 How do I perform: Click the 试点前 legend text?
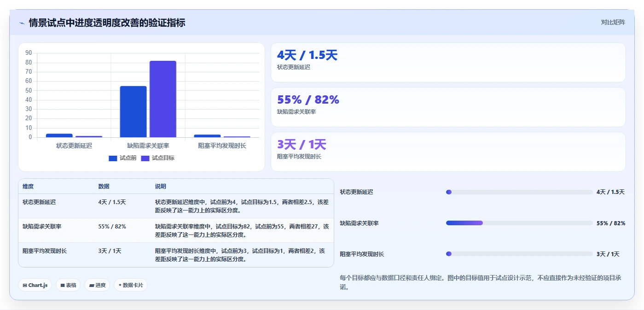tap(128, 158)
